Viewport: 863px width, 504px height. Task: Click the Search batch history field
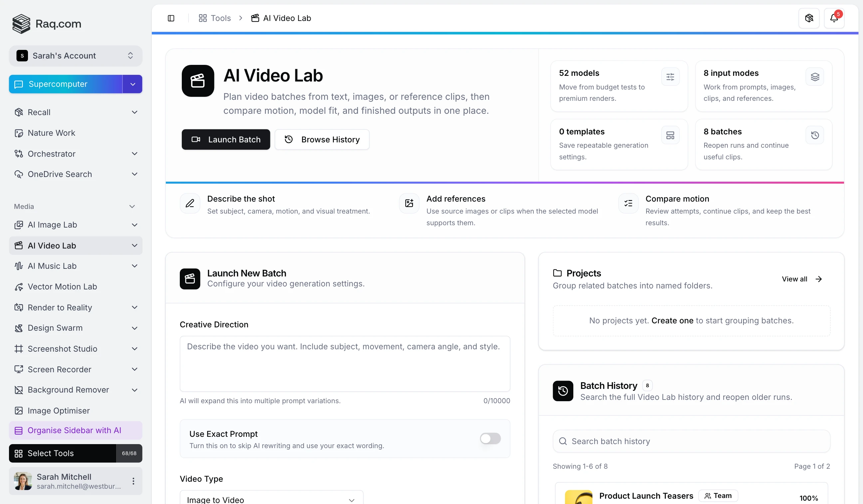[x=691, y=441]
